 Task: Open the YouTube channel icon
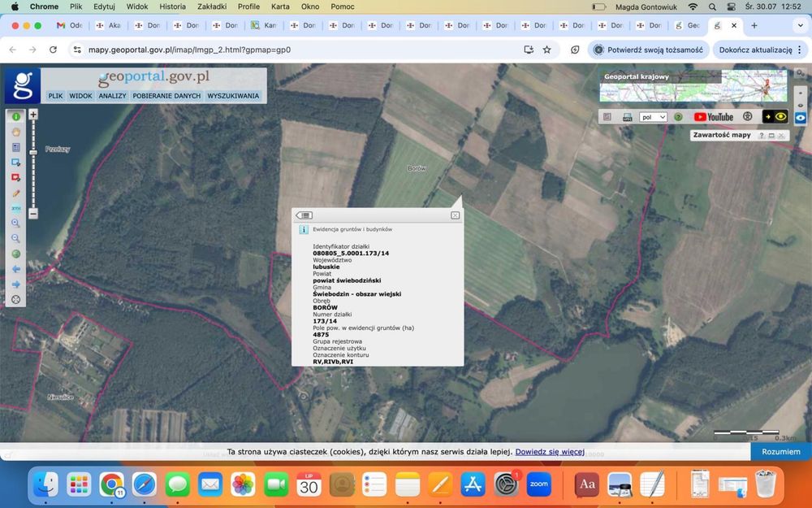[713, 117]
